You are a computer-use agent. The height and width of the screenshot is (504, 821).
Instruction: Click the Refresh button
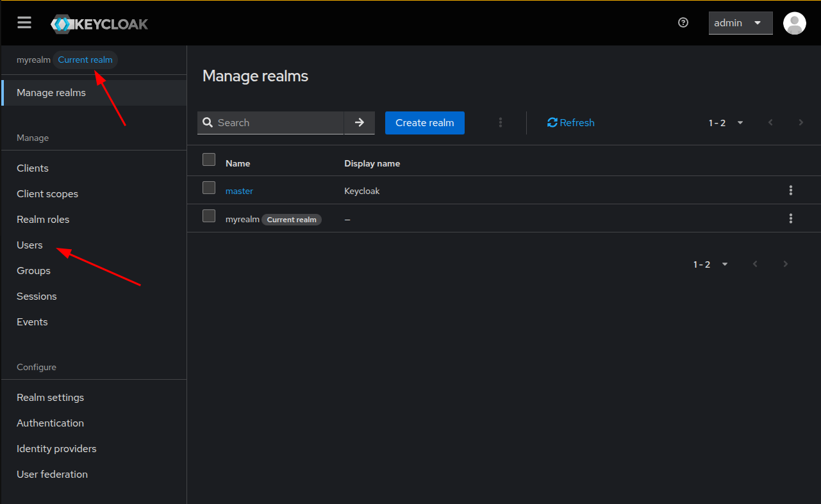pyautogui.click(x=571, y=122)
